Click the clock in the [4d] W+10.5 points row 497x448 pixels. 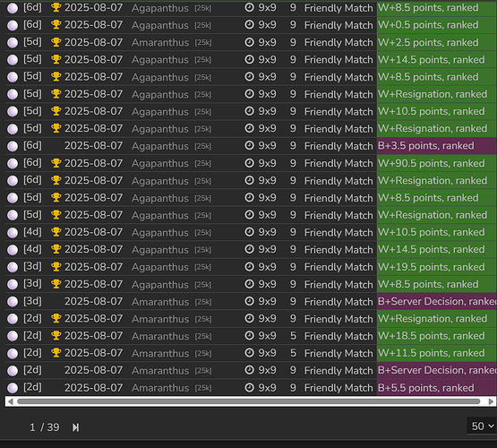[250, 232]
